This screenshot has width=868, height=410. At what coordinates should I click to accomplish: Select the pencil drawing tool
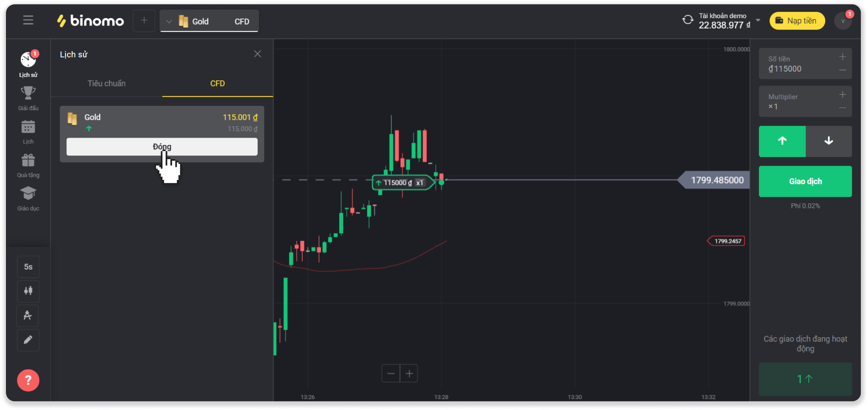(x=28, y=340)
